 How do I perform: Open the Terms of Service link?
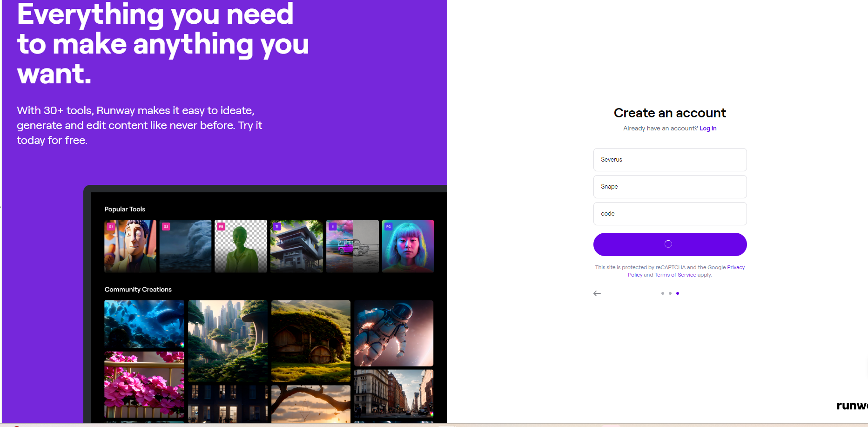tap(675, 275)
